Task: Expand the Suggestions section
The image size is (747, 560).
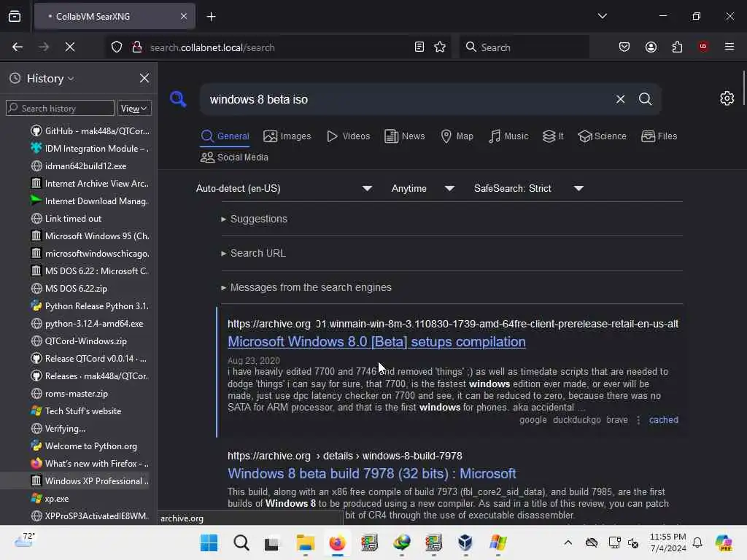Action: pos(255,219)
